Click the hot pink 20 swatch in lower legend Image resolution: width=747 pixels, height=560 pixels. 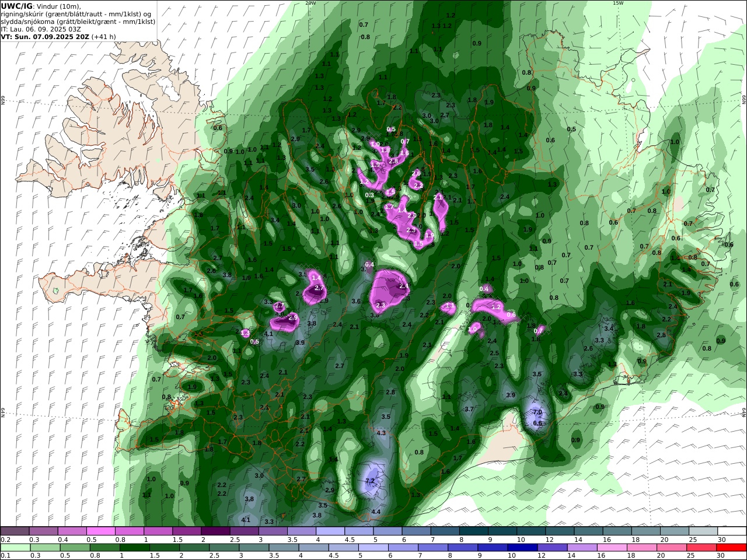click(x=671, y=548)
